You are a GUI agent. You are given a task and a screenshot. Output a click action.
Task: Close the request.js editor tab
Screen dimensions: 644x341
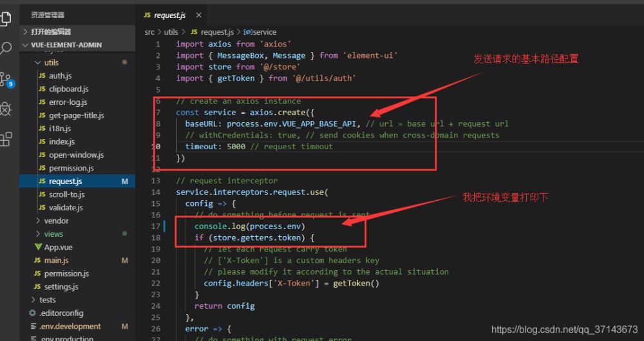coord(198,15)
